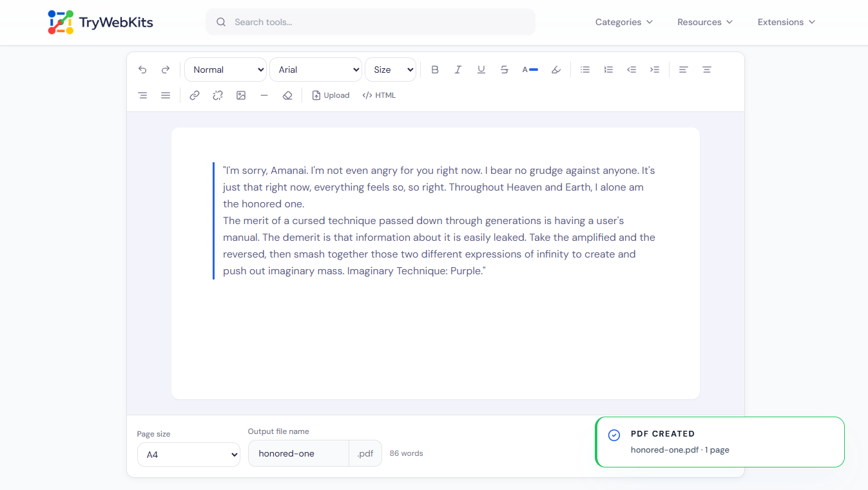
Task: Insert a horizontal rule
Action: coord(264,95)
